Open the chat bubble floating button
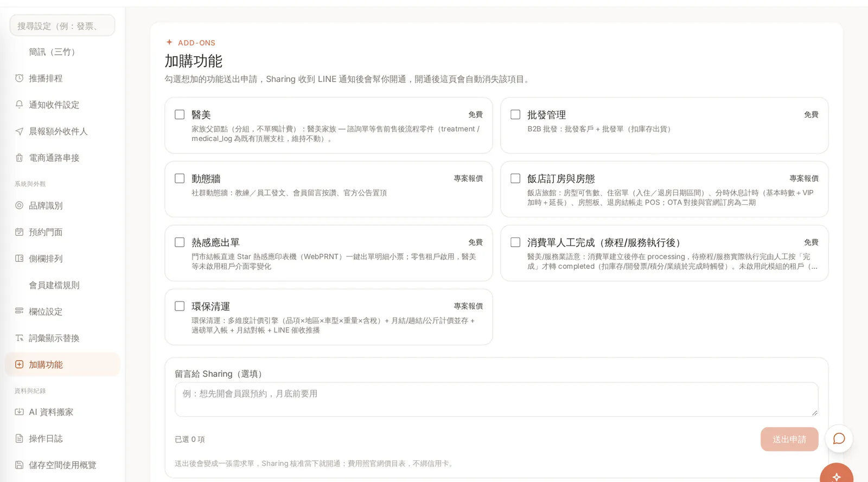This screenshot has height=482, width=868. point(839,439)
